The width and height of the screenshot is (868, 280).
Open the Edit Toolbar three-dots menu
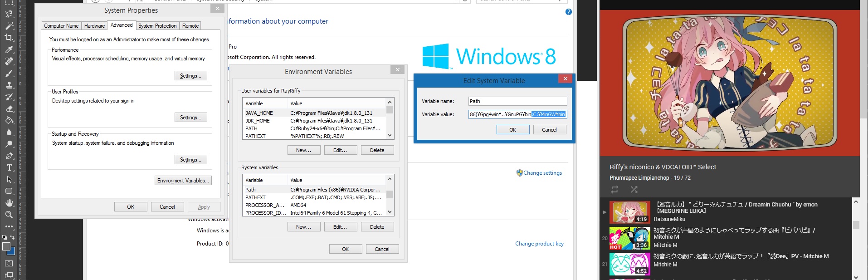click(x=9, y=226)
